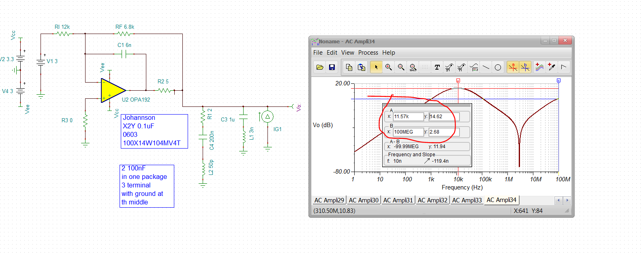Click cursor B x field 100MEG

[x=408, y=132]
